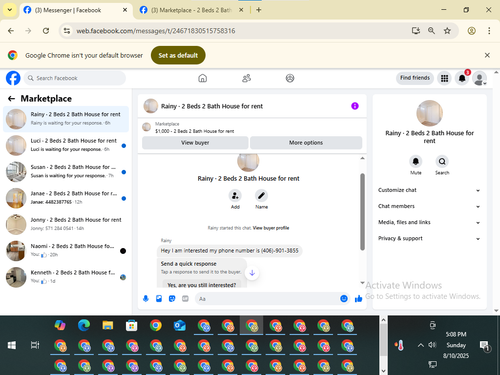This screenshot has height=375, width=500.
Task: Click the chat messages scrollbar
Action: coord(362,211)
